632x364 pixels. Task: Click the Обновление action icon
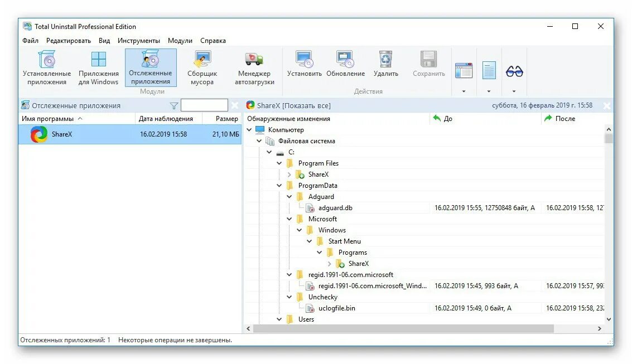pyautogui.click(x=345, y=59)
